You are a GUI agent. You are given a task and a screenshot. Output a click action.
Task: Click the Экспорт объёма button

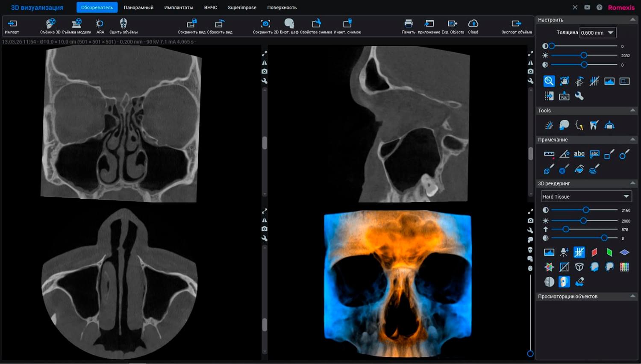(x=516, y=24)
